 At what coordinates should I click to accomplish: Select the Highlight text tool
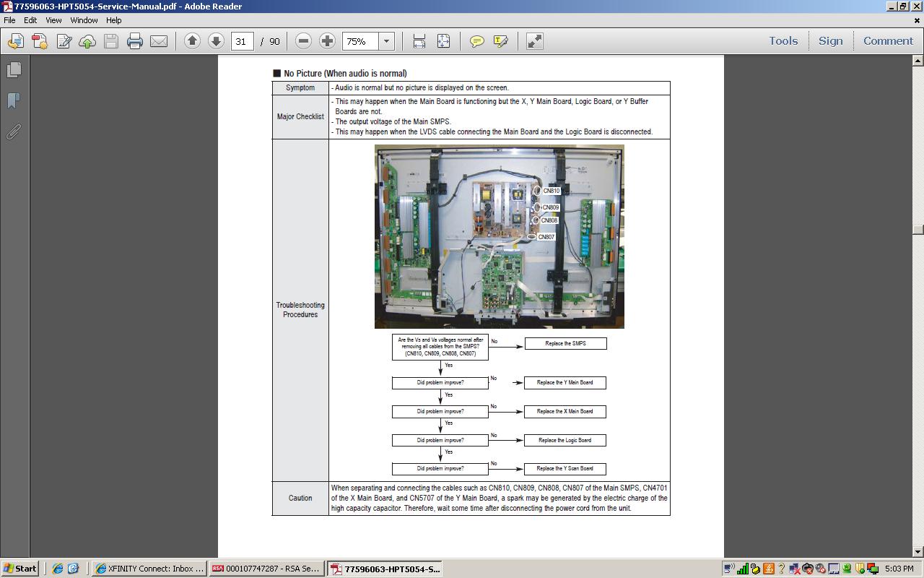click(x=501, y=41)
